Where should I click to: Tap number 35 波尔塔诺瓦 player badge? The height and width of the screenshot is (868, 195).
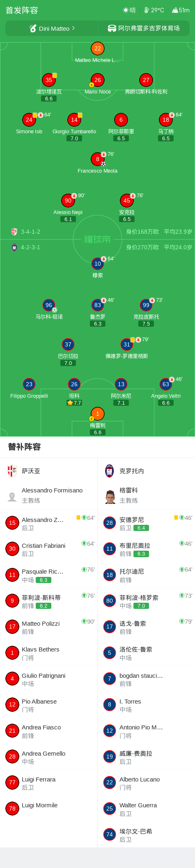point(49,80)
